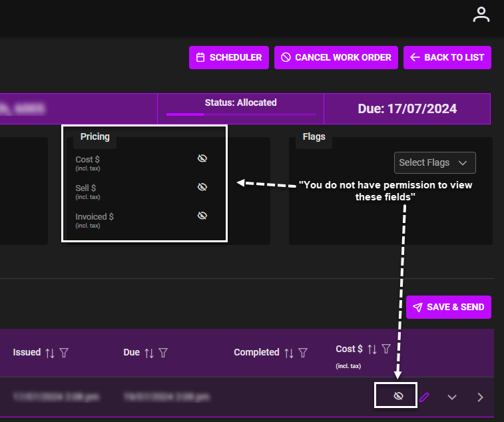Click the Due column header
The width and height of the screenshot is (504, 422).
[x=132, y=352]
